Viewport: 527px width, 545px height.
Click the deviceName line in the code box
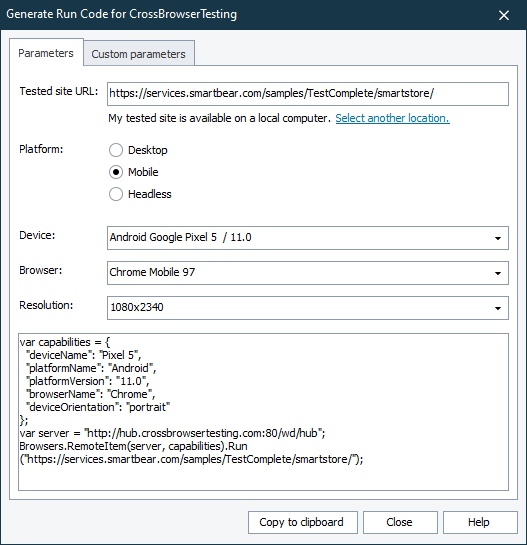coord(83,355)
